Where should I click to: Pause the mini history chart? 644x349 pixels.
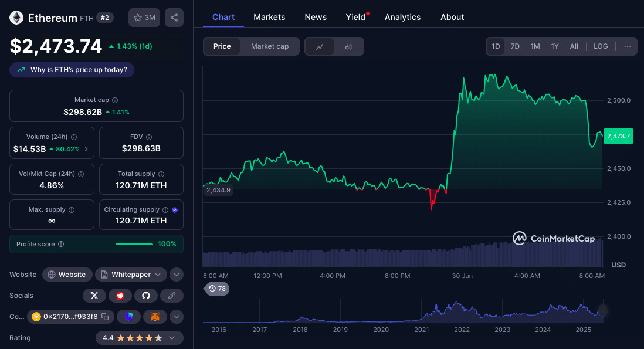(x=603, y=310)
